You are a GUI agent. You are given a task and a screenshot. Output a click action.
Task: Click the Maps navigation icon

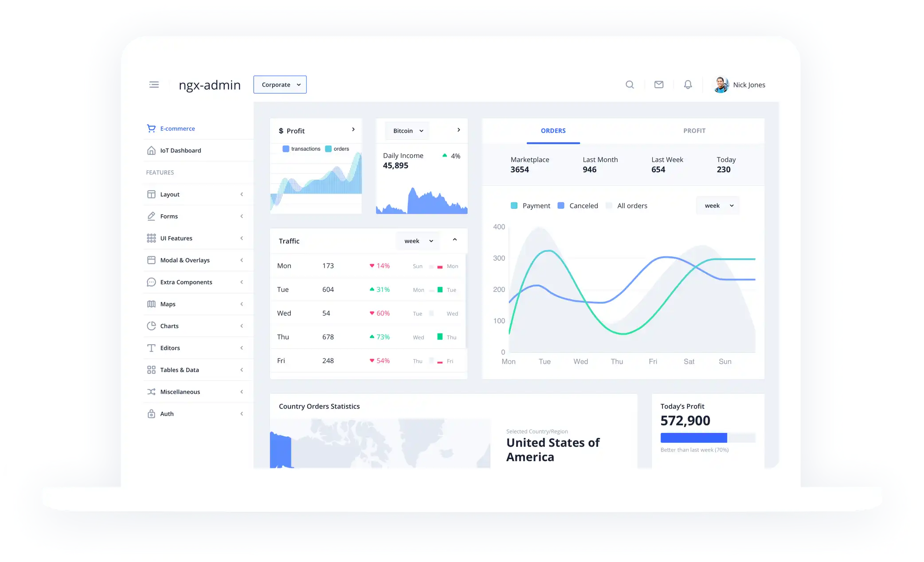pos(150,304)
